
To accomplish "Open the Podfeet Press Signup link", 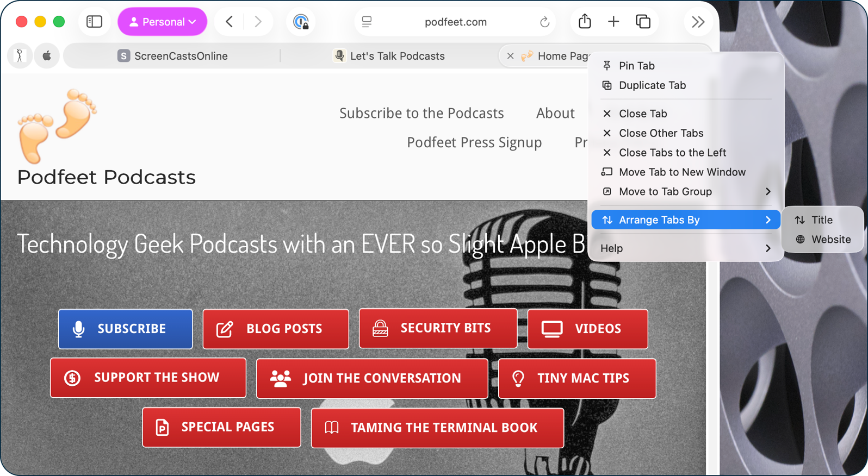I will click(474, 142).
